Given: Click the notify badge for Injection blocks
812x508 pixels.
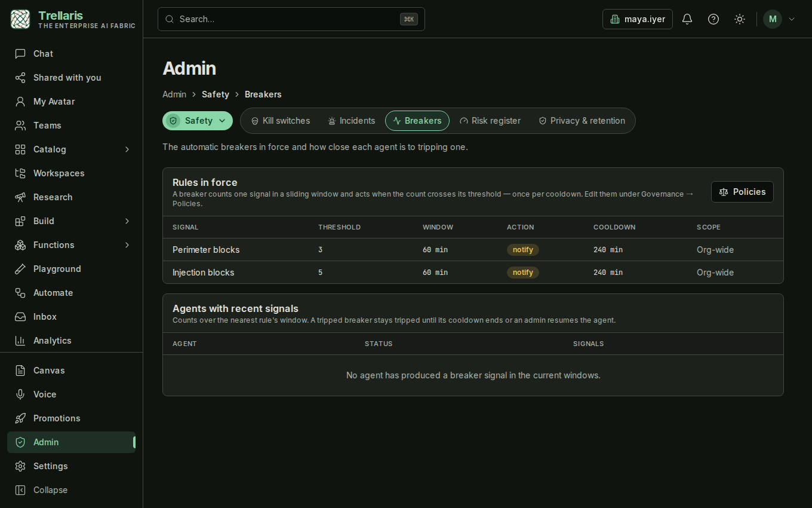Looking at the screenshot, I should [523, 273].
